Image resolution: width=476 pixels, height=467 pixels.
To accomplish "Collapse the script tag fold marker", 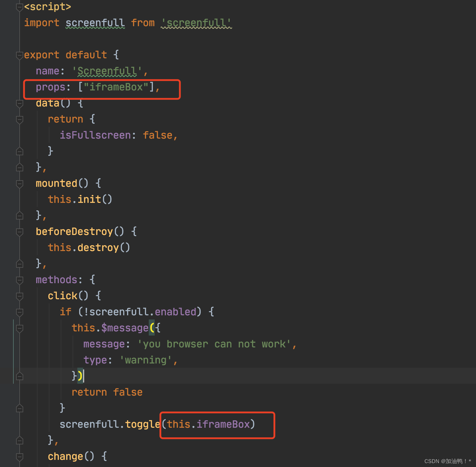I will coord(20,7).
